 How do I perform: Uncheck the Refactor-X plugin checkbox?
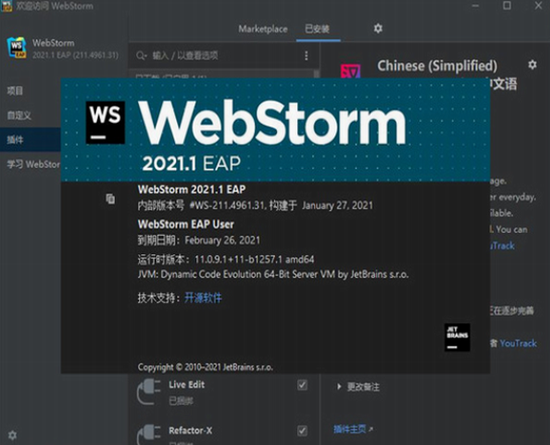[302, 431]
